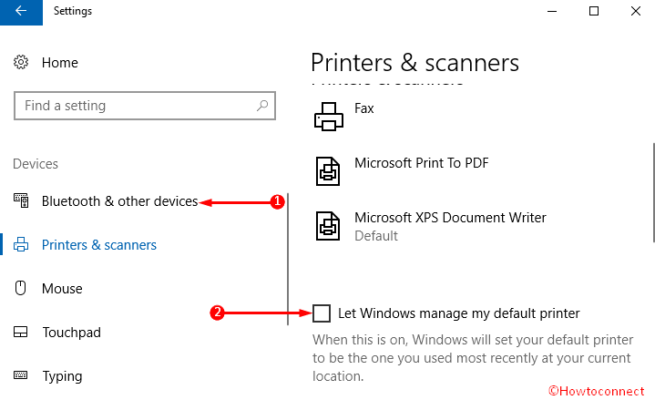Click the Printers & scanners sidebar icon
Screen dimensions: 655x400
(x=21, y=245)
